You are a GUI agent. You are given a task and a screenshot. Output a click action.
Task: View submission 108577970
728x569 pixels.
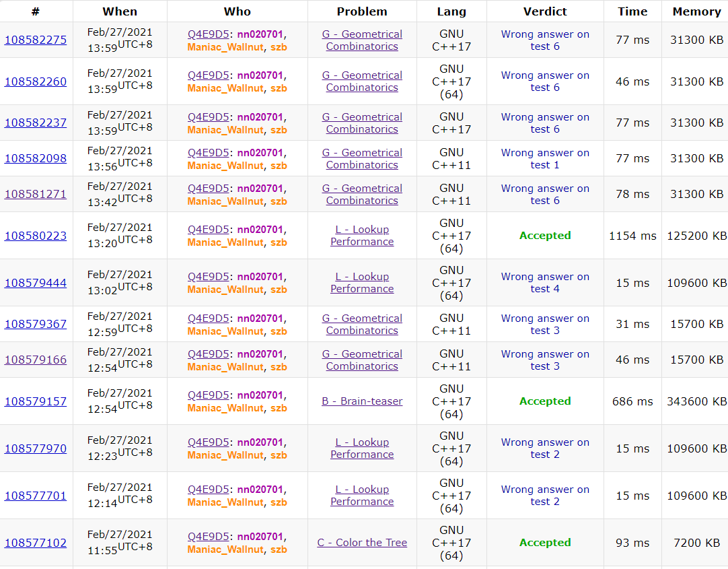point(36,448)
